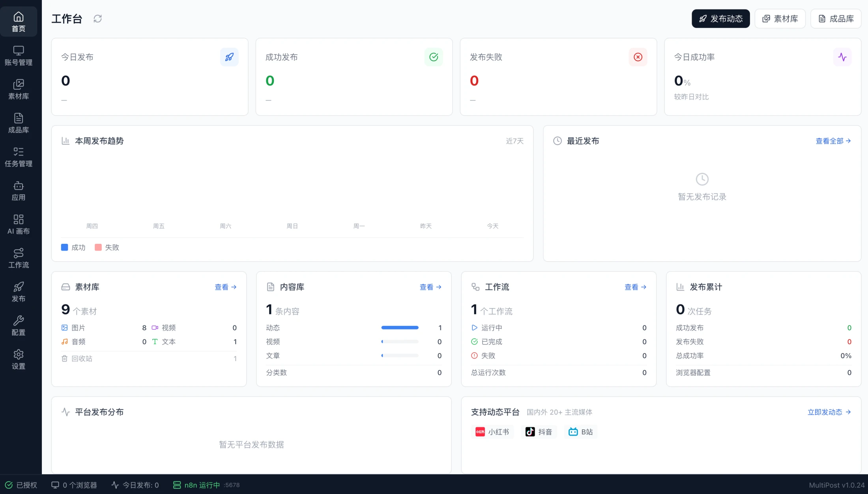868x494 pixels.
Task: Click the 今天 label on chart axis
Action: pos(492,226)
